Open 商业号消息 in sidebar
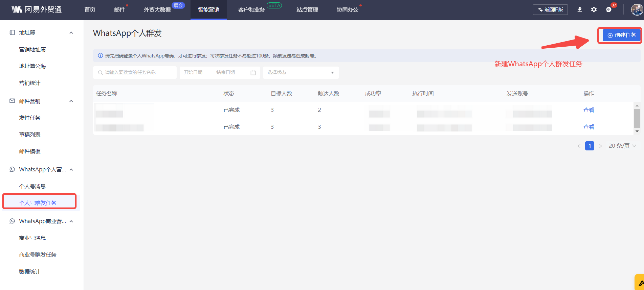 tap(32, 238)
